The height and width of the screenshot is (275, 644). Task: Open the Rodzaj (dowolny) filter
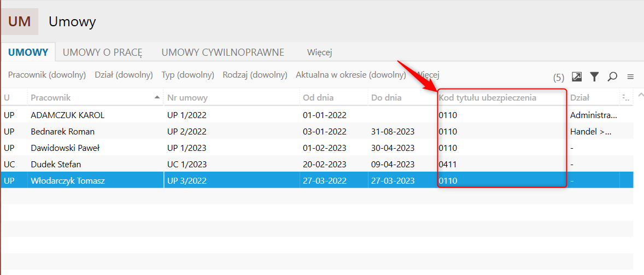point(255,75)
